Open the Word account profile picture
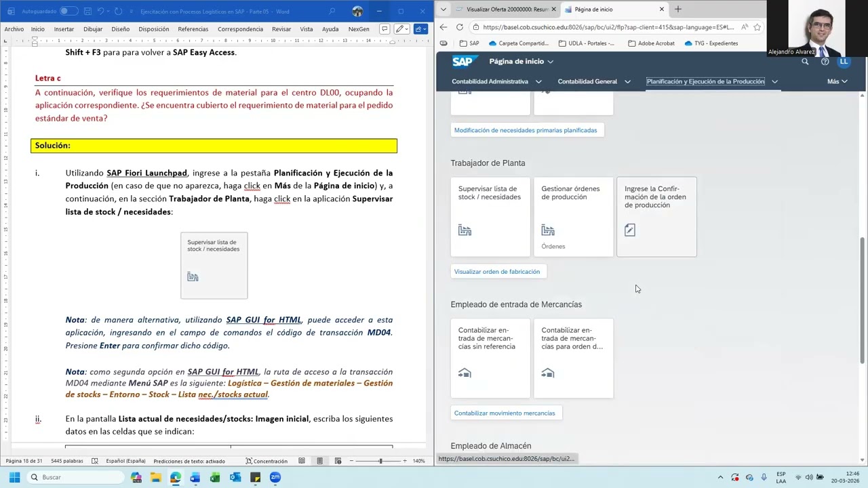The width and height of the screenshot is (868, 488). [x=357, y=11]
